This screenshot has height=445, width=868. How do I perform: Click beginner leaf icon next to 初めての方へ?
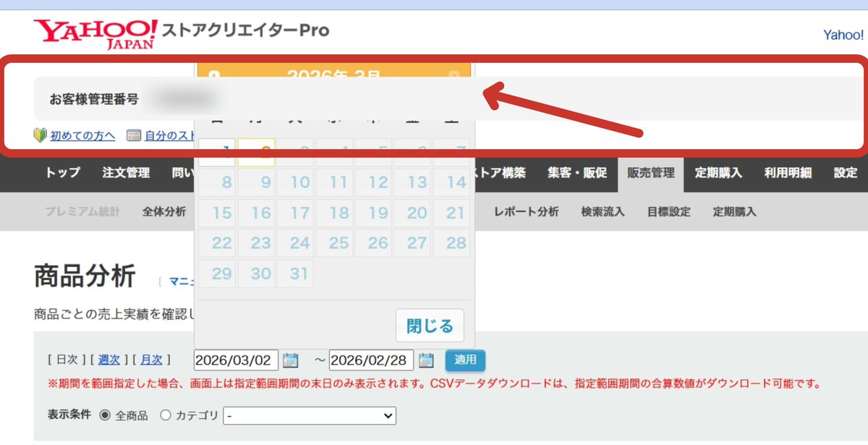point(40,135)
